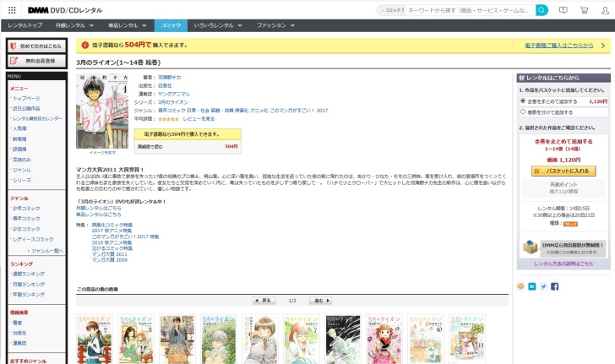Expand the いろいろレンタル dropdown menu
The width and height of the screenshot is (615, 364).
tap(218, 25)
